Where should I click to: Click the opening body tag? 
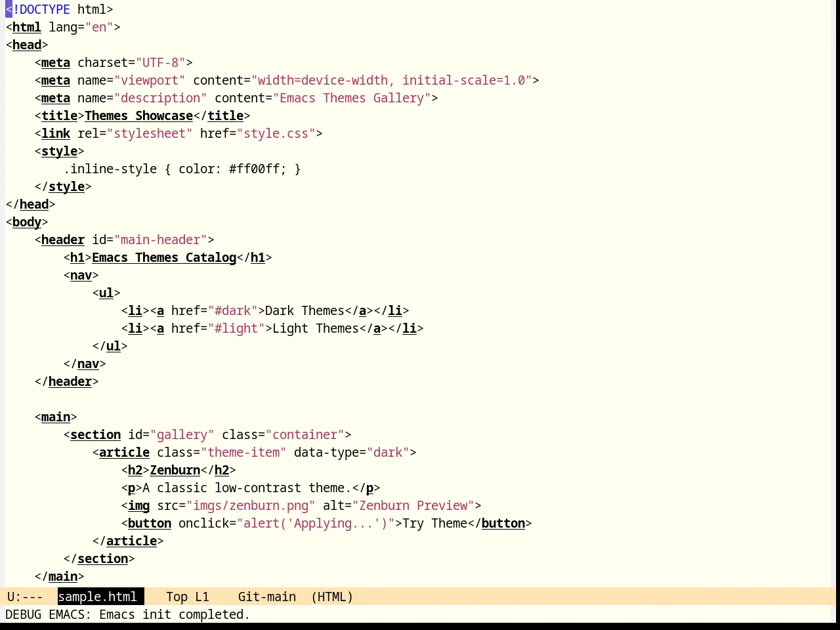(27, 222)
